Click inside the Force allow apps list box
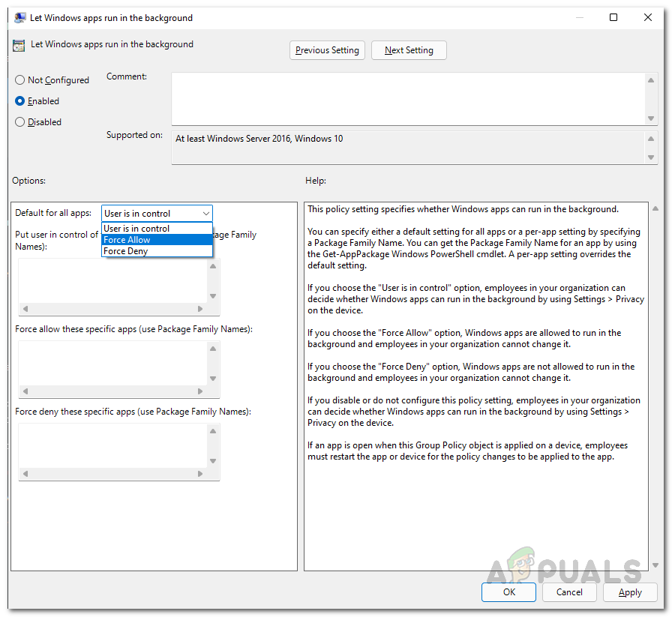This screenshot has width=672, height=617. coord(113,364)
